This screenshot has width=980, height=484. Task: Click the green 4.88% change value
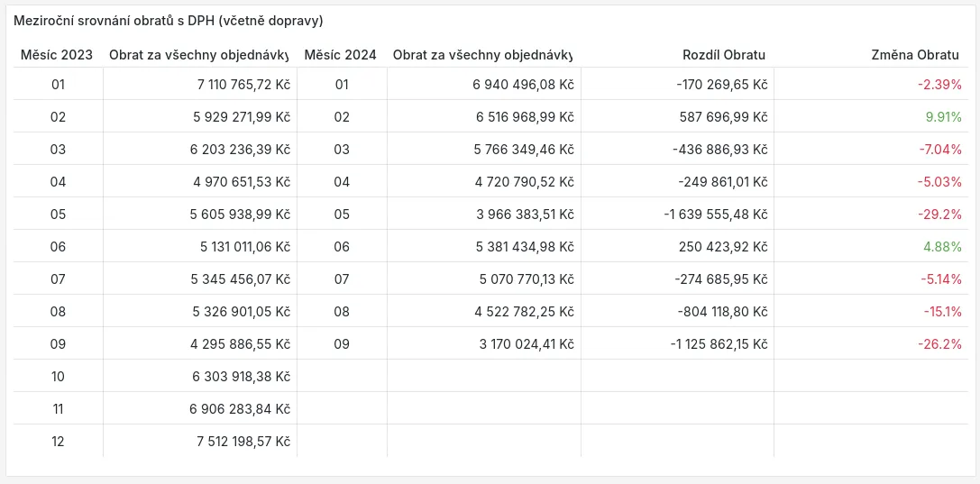[943, 247]
